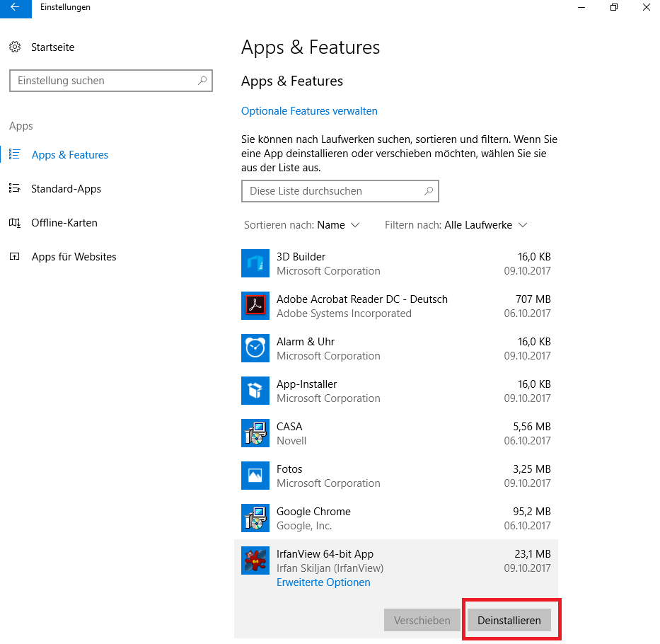Go back using the top-left arrow
This screenshot has height=644, width=660.
pyautogui.click(x=16, y=8)
